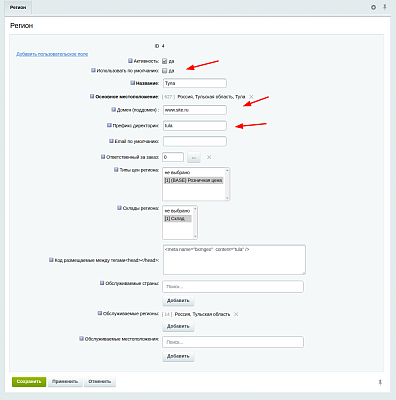Click the Отменить button
This screenshot has height=400, width=396.
pos(100,382)
